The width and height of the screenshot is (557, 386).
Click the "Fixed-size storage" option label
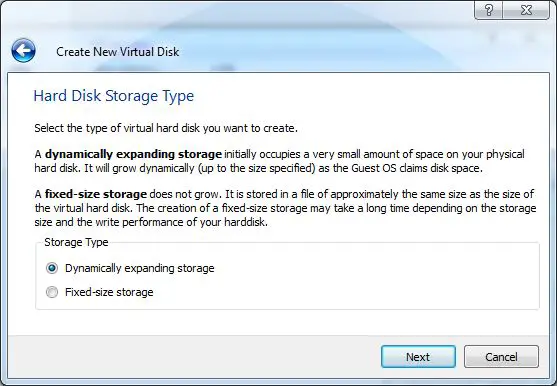click(x=109, y=292)
